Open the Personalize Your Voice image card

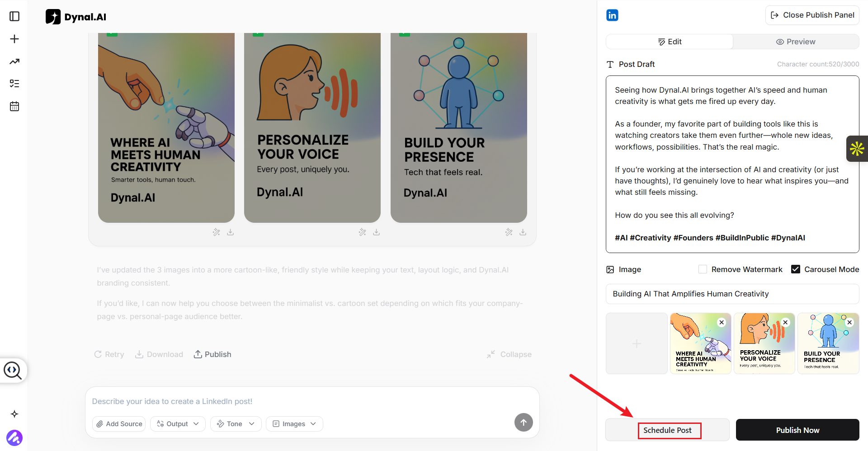[x=312, y=127]
